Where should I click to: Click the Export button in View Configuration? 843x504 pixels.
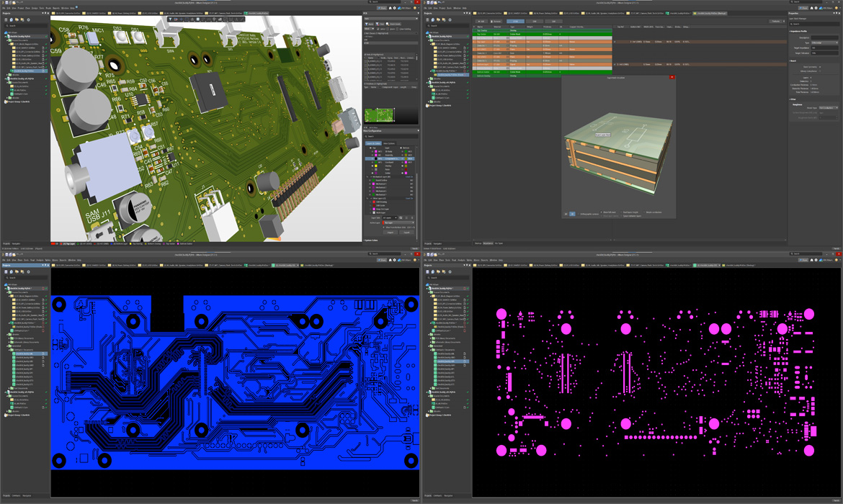pyautogui.click(x=407, y=232)
